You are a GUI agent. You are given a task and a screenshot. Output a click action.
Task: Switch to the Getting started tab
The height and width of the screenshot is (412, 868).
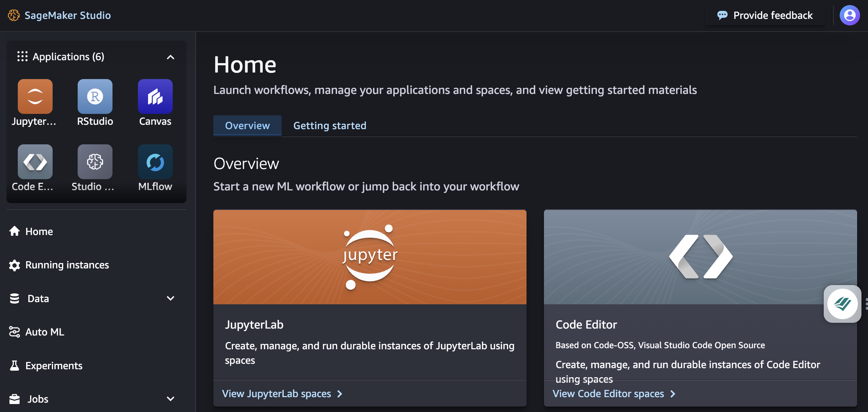(x=329, y=125)
